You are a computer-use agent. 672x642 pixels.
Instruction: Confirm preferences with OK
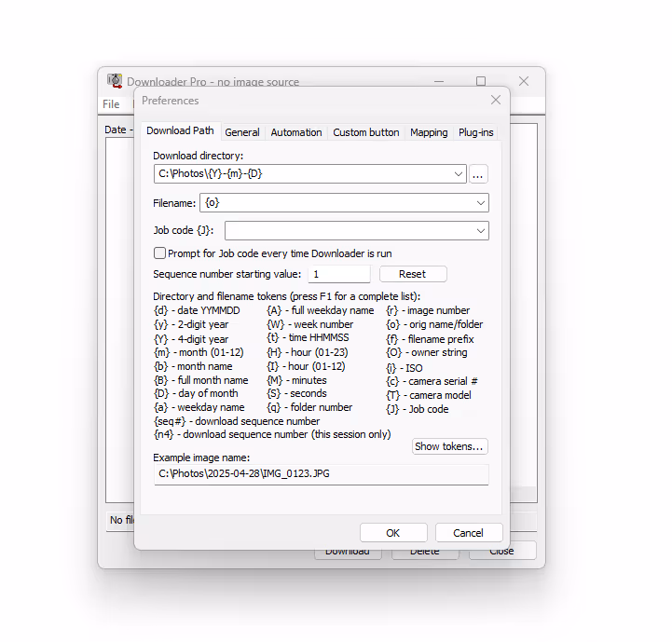[393, 533]
